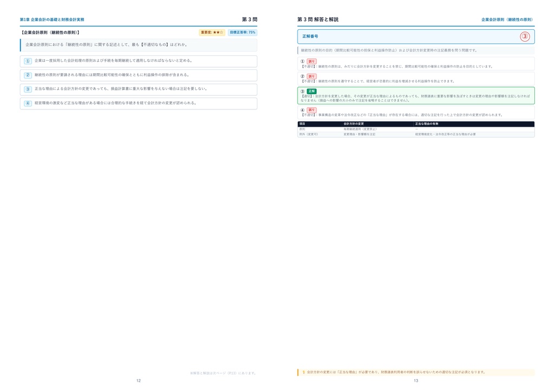Click the 正解番号 answer box
Screen dimensions: 555x392
point(416,36)
